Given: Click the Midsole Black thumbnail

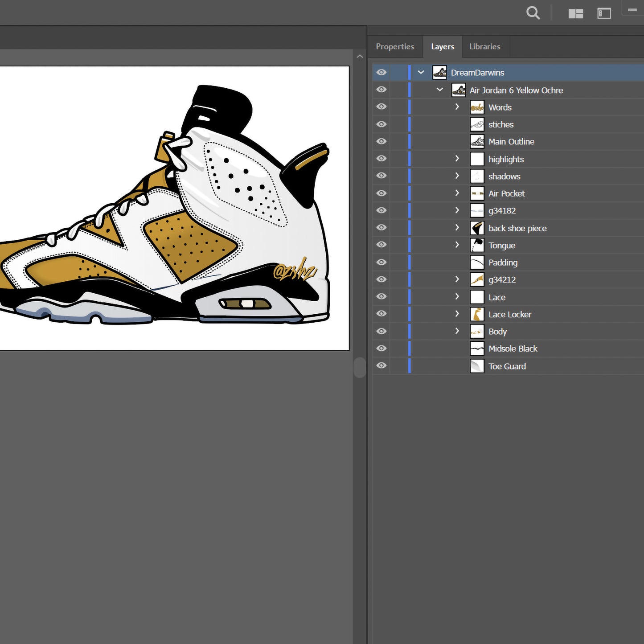Looking at the screenshot, I should pyautogui.click(x=477, y=349).
